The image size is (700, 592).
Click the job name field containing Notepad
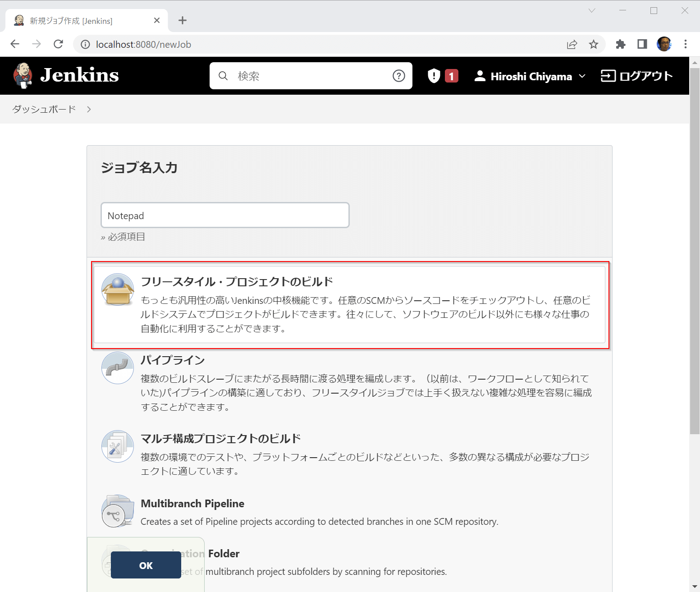pos(225,215)
